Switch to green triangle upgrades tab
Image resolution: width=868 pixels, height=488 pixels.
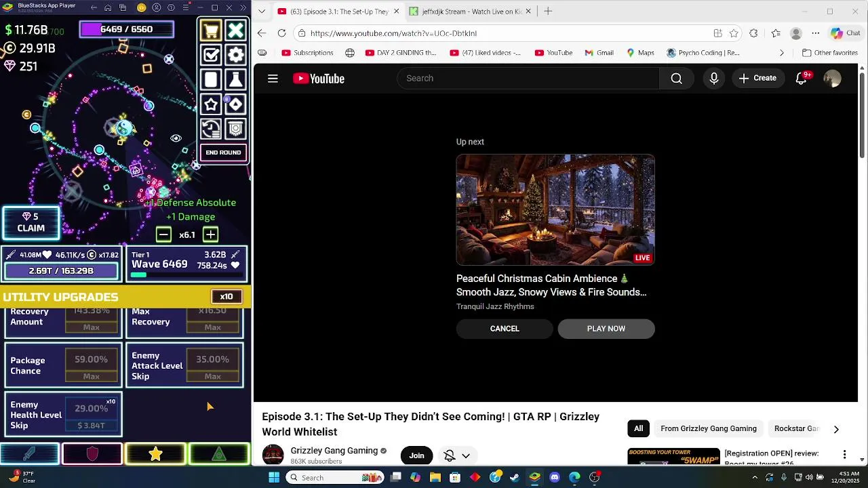tap(218, 454)
